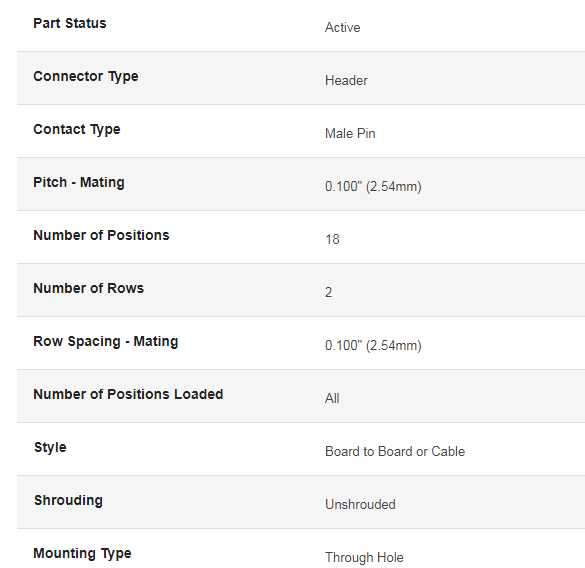Select the value 18
This screenshot has width=585, height=568.
(x=332, y=240)
